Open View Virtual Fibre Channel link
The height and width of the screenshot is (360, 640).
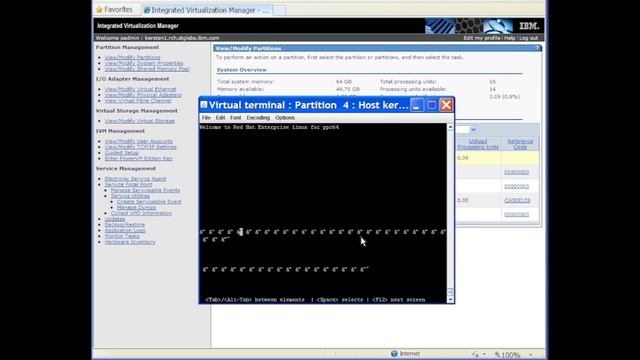[x=138, y=100]
